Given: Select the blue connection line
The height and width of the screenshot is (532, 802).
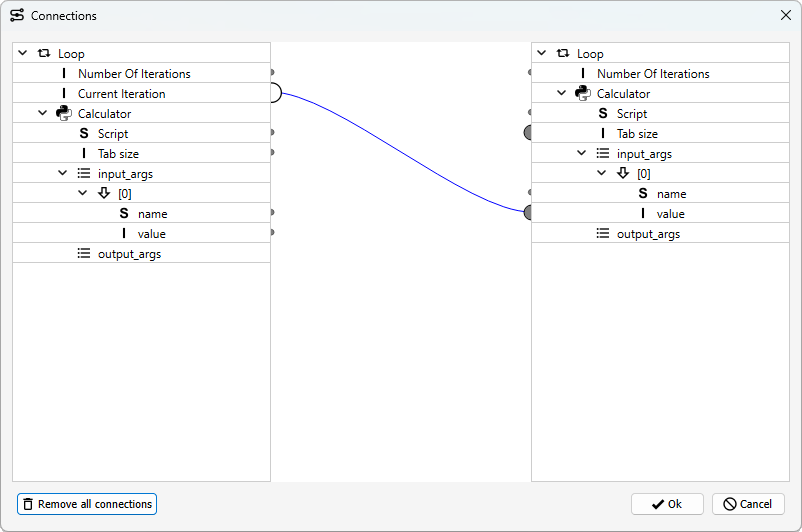Looking at the screenshot, I should pyautogui.click(x=404, y=153).
